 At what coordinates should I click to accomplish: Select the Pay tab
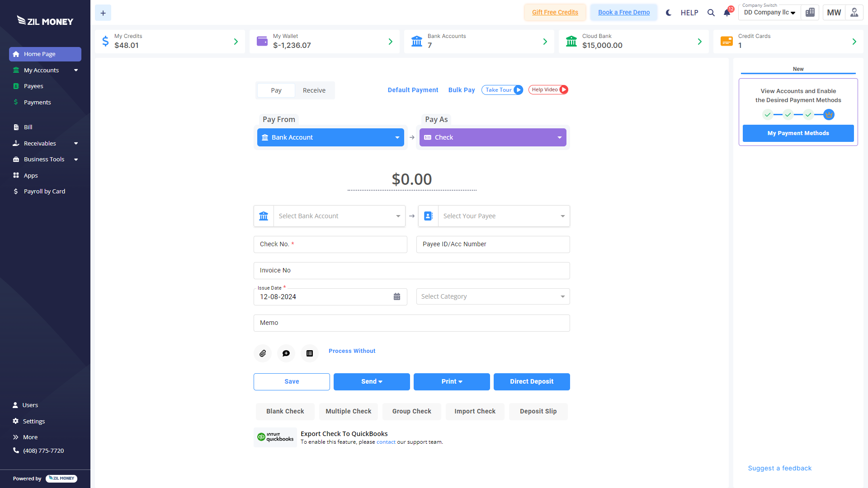click(x=276, y=90)
